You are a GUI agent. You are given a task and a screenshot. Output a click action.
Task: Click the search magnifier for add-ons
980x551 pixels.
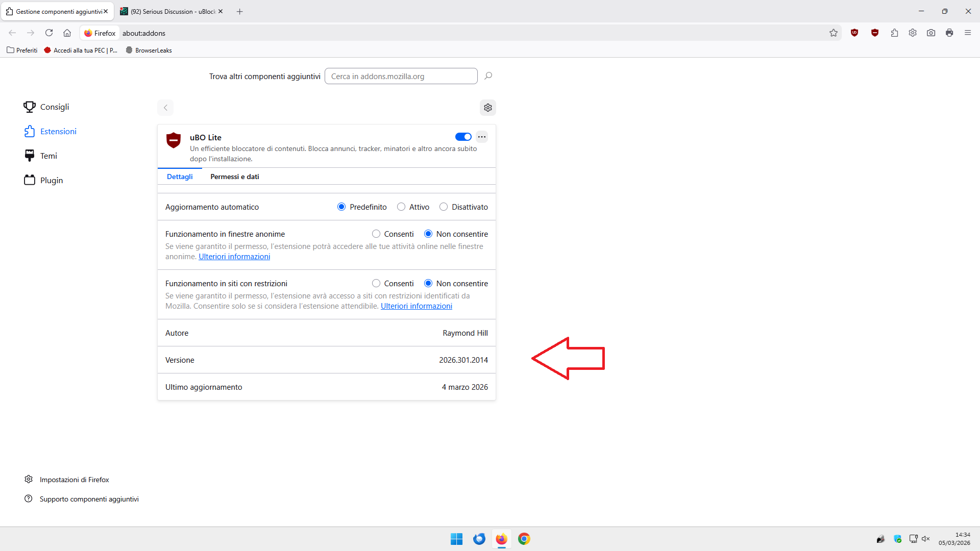click(488, 76)
